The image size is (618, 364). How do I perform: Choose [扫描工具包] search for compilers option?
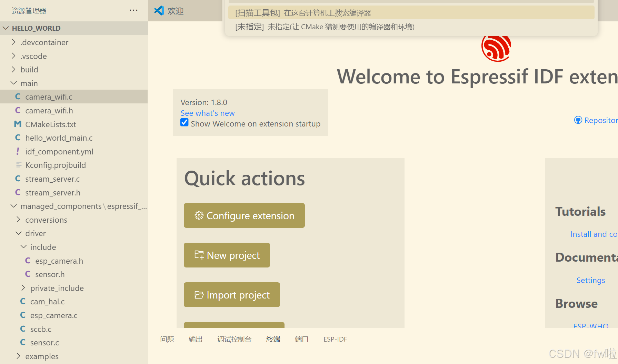(411, 13)
